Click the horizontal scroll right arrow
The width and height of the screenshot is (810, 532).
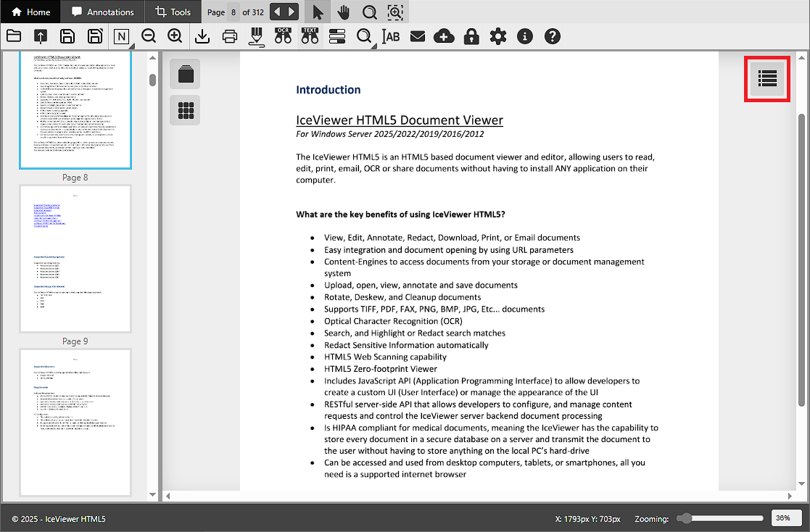tap(790, 496)
